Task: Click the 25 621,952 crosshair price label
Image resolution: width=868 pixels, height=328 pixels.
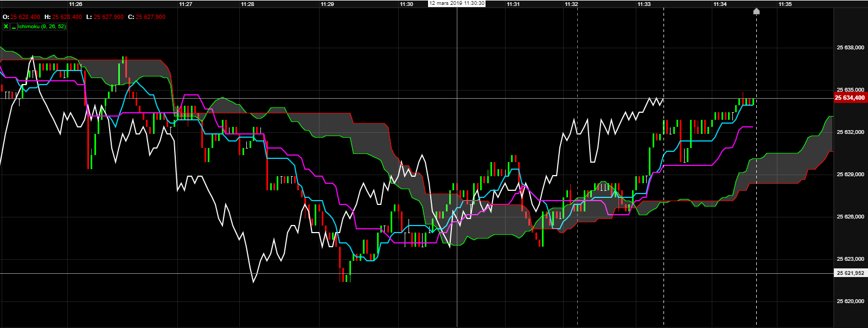Action: pyautogui.click(x=850, y=273)
